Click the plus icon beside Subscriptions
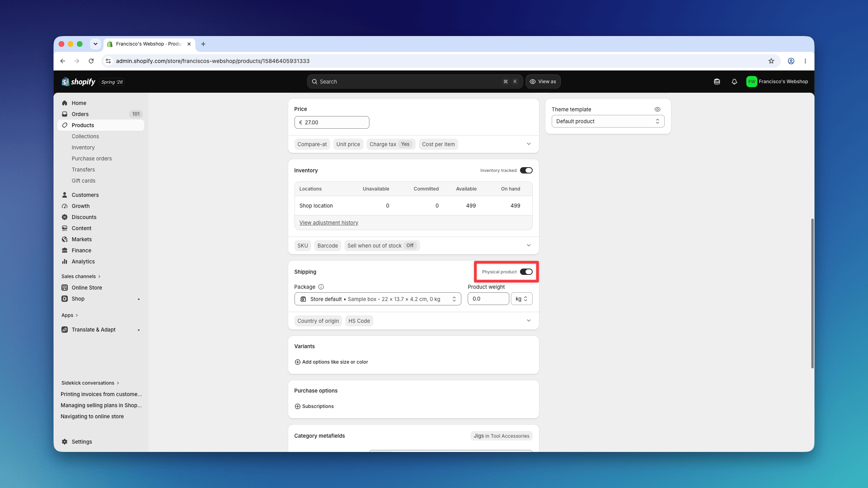This screenshot has width=868, height=488. (298, 406)
